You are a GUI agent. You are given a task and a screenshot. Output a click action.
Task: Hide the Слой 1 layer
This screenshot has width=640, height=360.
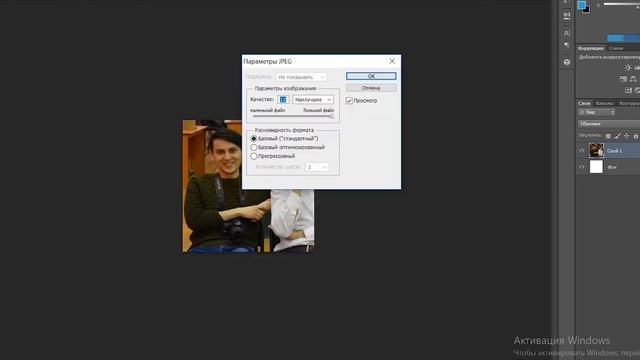tap(582, 151)
